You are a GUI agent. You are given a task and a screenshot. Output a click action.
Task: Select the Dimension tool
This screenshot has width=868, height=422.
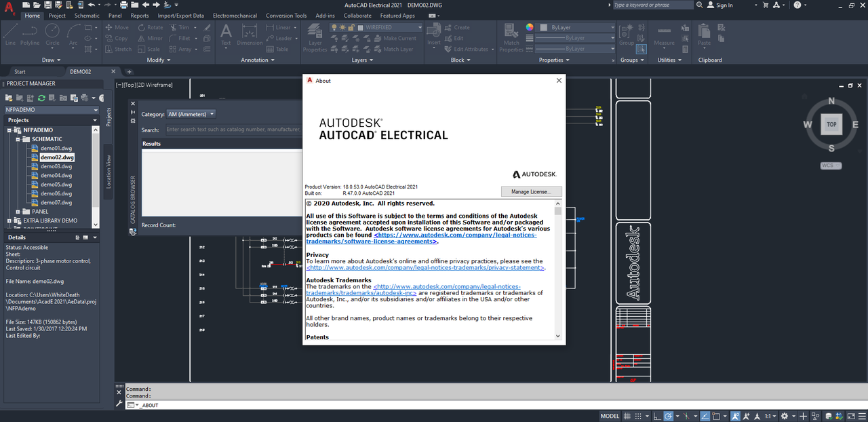(250, 35)
